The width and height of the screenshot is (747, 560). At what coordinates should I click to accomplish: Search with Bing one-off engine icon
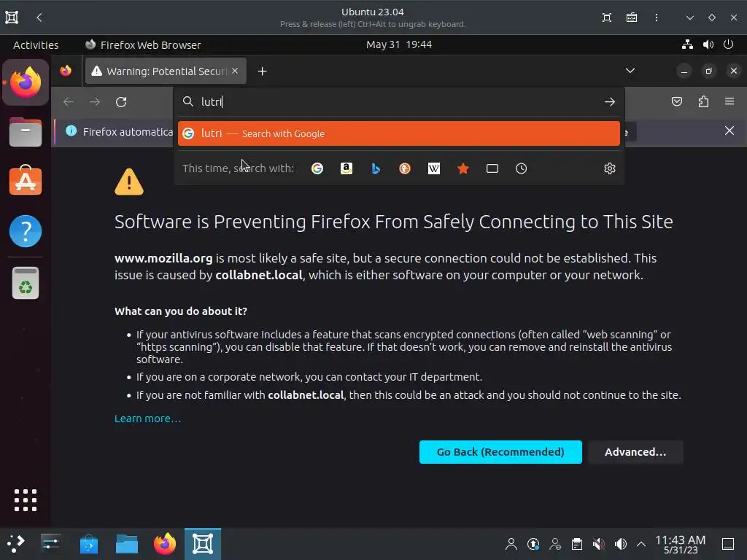(x=376, y=168)
